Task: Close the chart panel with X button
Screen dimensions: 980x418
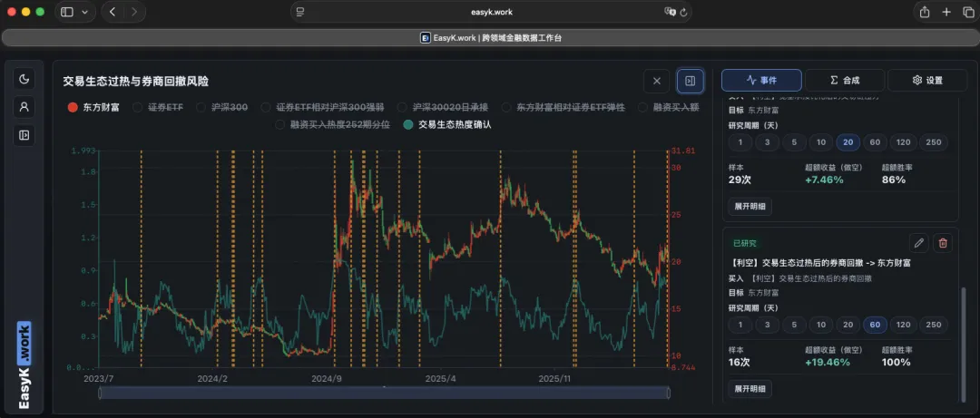Action: (656, 81)
